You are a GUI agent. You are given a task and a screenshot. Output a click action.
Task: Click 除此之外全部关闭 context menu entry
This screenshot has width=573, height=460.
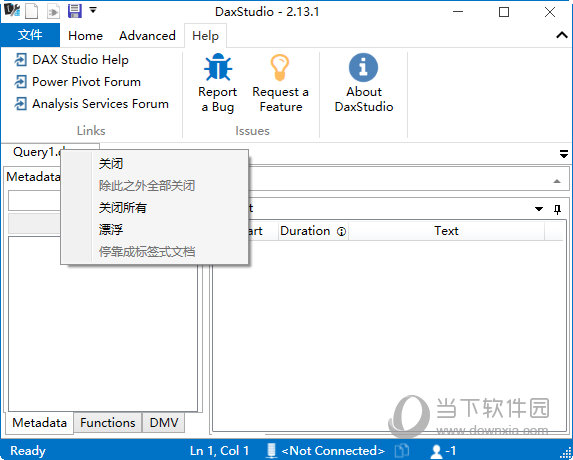155,186
